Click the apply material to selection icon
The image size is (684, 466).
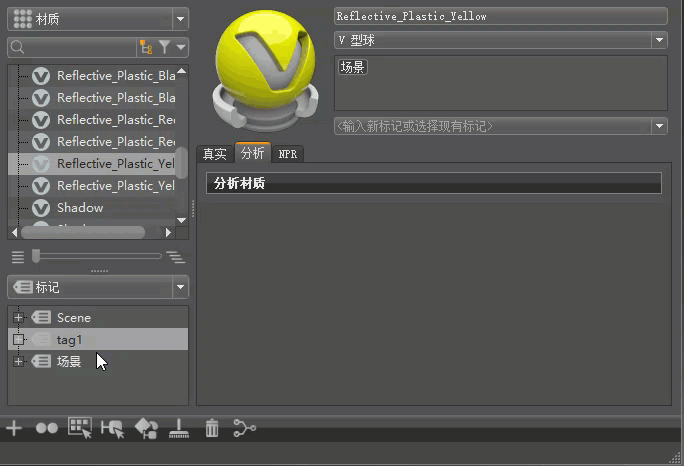point(146,428)
